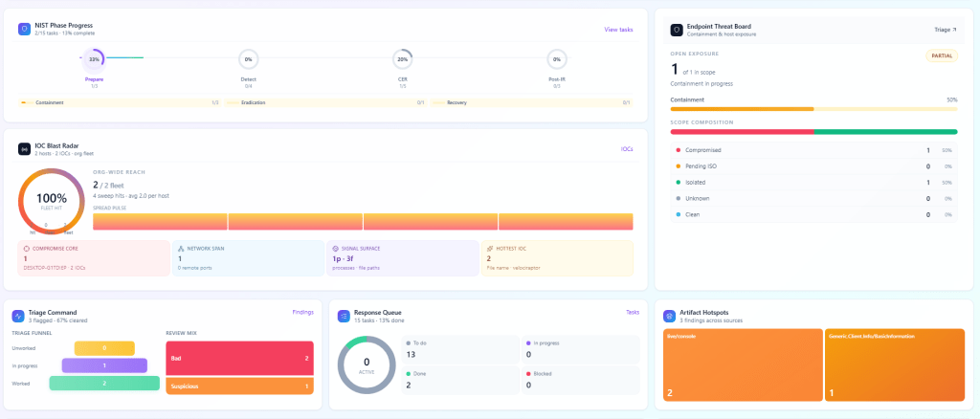Image resolution: width=980 pixels, height=419 pixels.
Task: Click the Endpoint Threat Board shield icon
Action: 677,30
